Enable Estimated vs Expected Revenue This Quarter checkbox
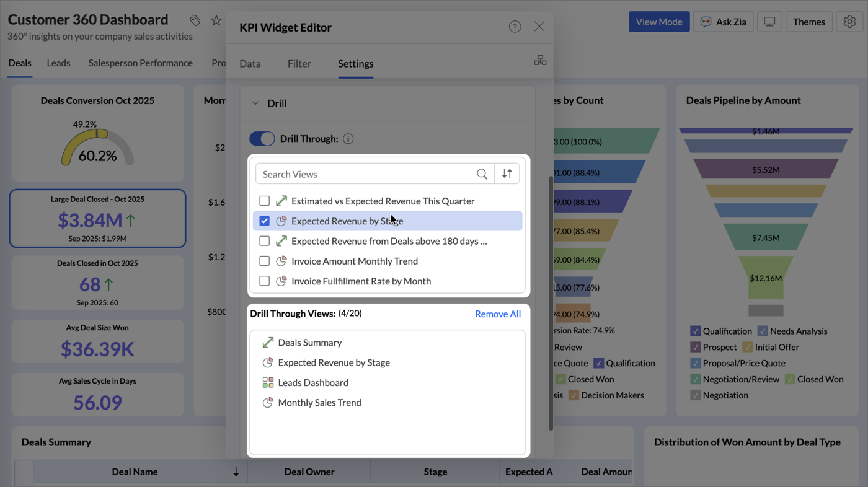 (x=265, y=201)
